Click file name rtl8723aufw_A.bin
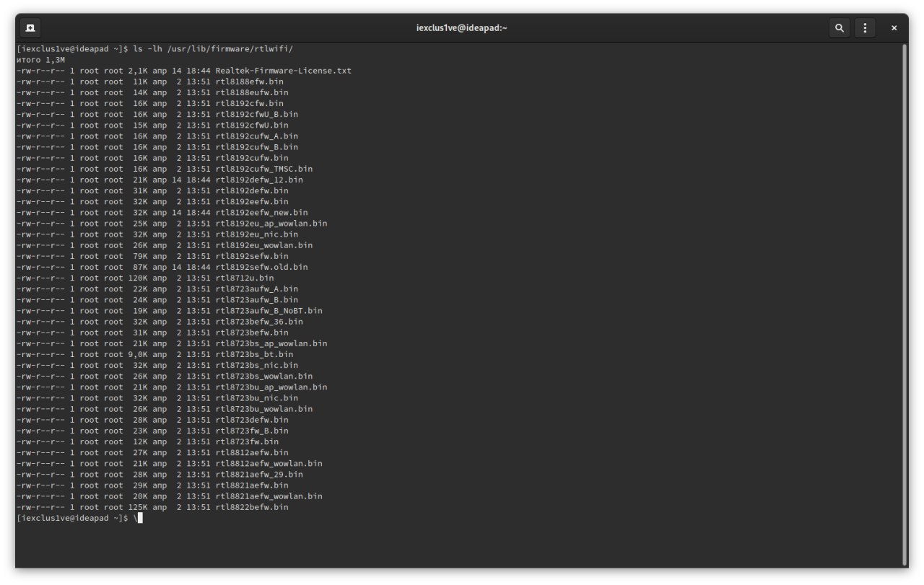The width and height of the screenshot is (924, 585). [256, 289]
